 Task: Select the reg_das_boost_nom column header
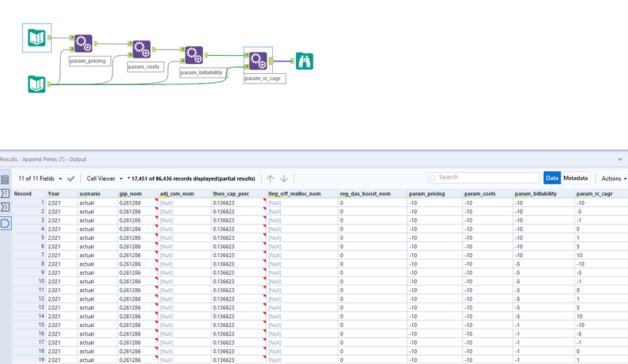[373, 194]
